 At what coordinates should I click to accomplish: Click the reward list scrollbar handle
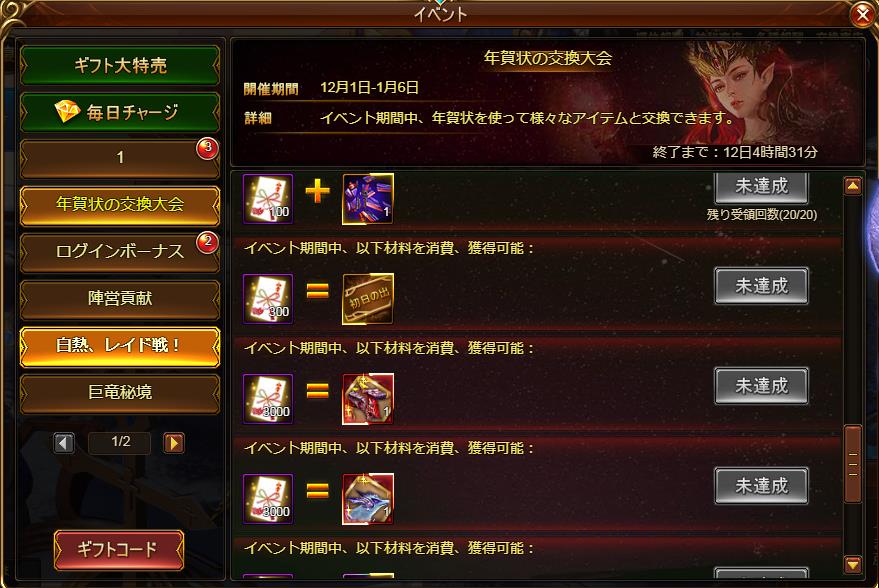click(853, 464)
